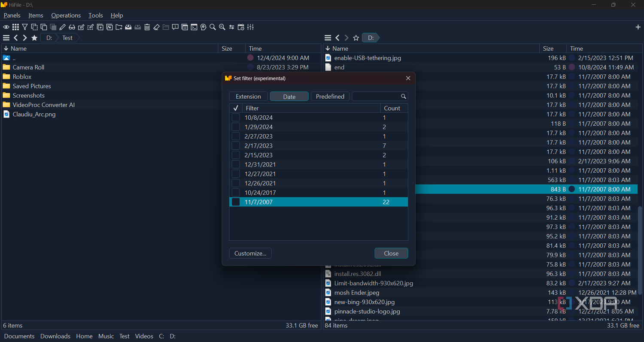This screenshot has height=342, width=644.
Task: Click the outline star in the right panel
Action: pos(356,38)
